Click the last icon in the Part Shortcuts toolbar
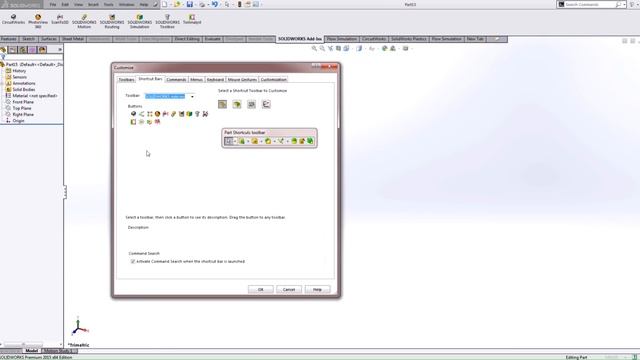Viewport: 640px width, 360px height. pos(310,141)
